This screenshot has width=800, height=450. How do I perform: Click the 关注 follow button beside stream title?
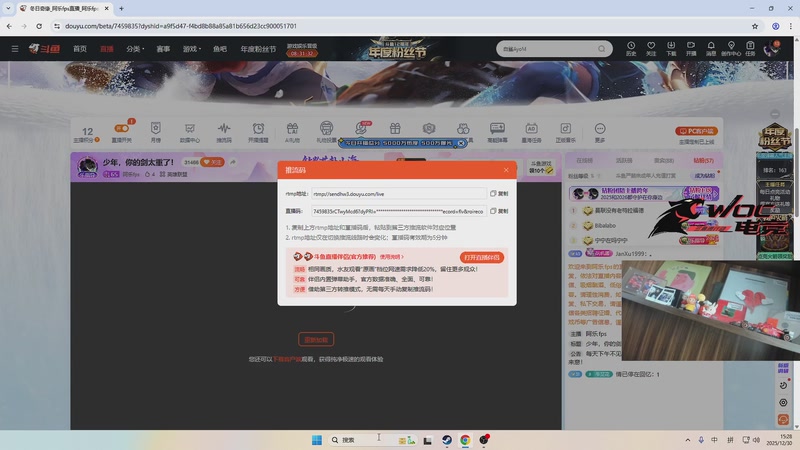[212, 162]
